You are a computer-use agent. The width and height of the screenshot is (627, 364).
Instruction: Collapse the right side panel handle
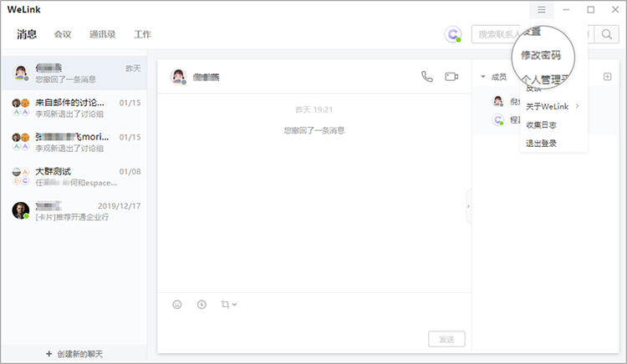[469, 206]
